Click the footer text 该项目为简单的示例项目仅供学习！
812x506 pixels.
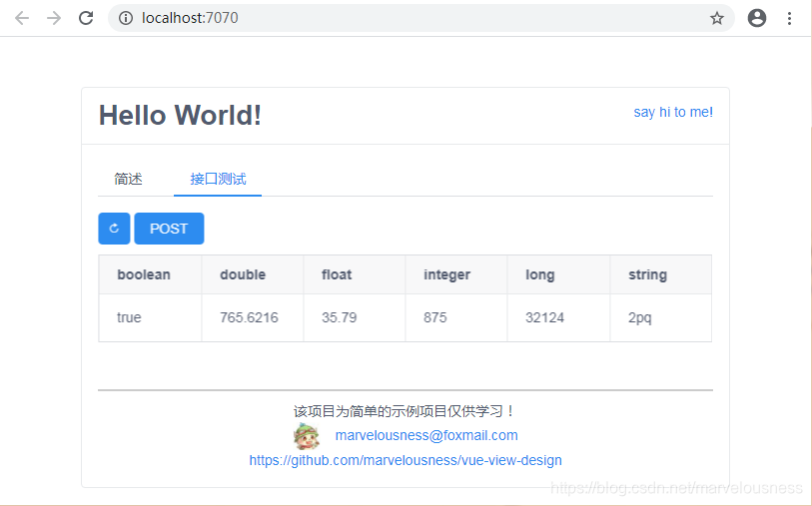point(405,411)
